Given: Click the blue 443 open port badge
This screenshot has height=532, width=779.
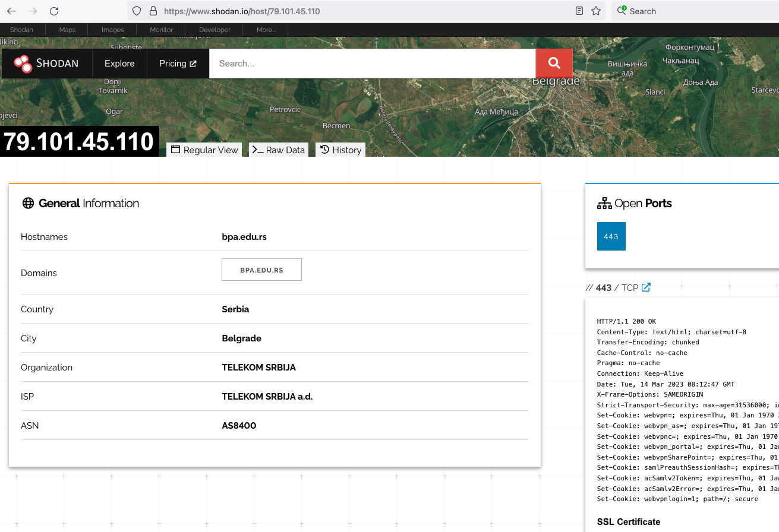Looking at the screenshot, I should click(x=611, y=236).
